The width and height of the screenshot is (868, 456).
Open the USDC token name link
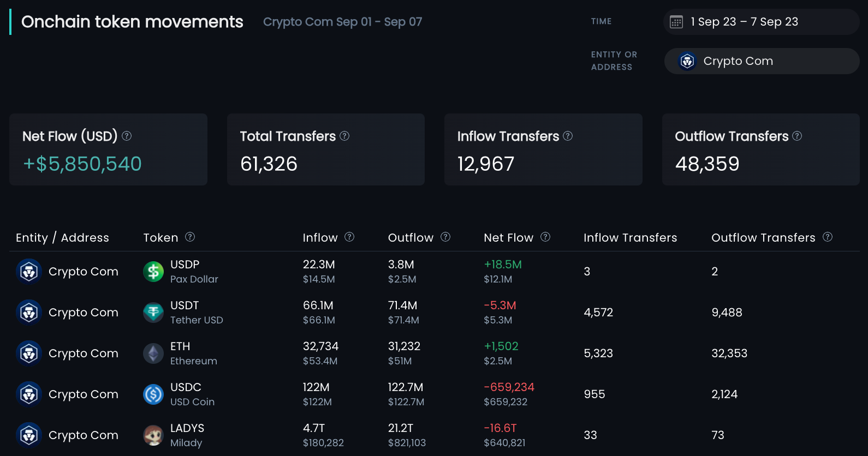(186, 387)
